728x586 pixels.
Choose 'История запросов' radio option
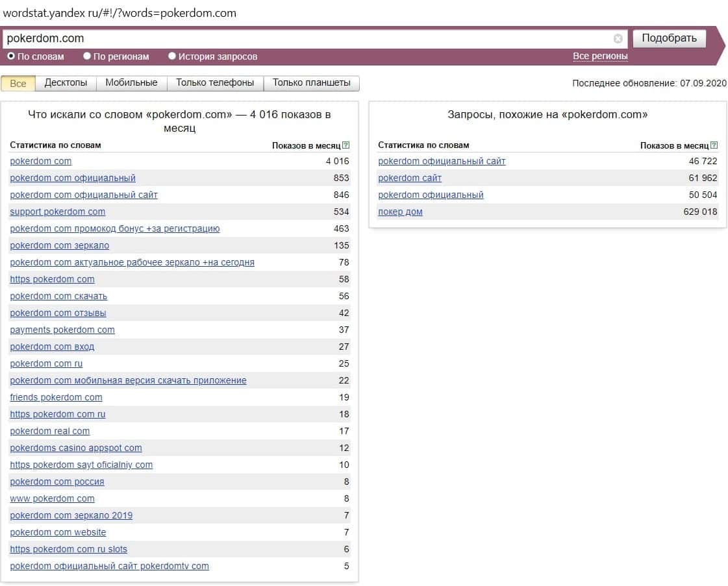coord(172,56)
